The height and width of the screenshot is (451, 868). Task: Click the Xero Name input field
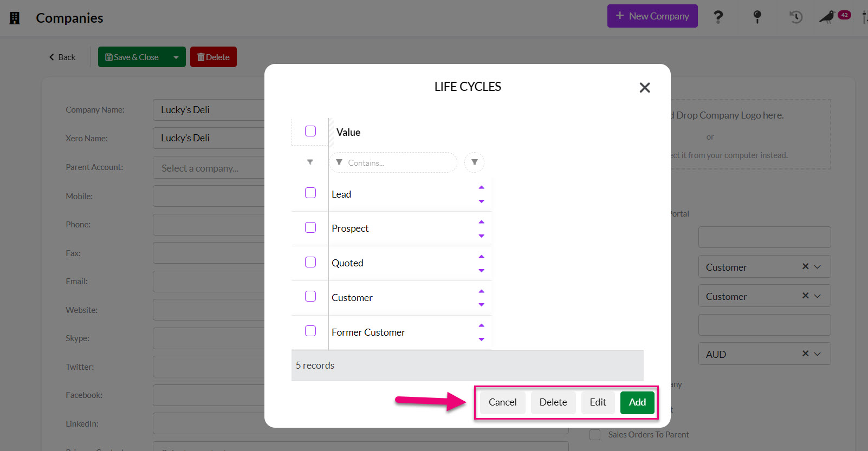point(209,138)
